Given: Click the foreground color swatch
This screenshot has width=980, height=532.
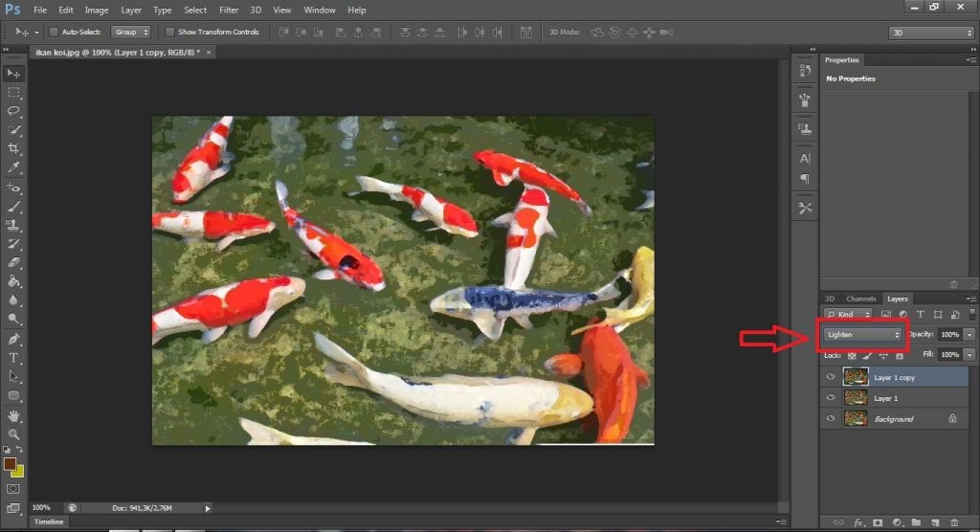Looking at the screenshot, I should 10,464.
